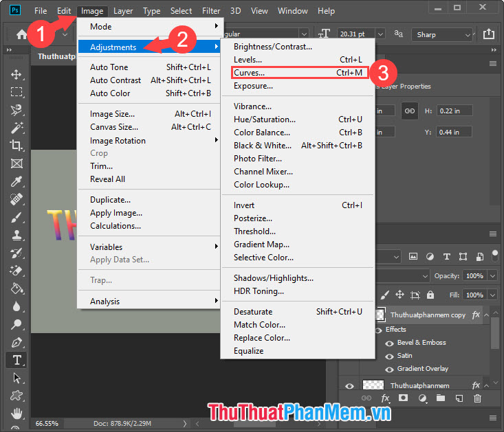This screenshot has height=432, width=504.
Task: Select the Dodge tool
Action: (x=16, y=324)
